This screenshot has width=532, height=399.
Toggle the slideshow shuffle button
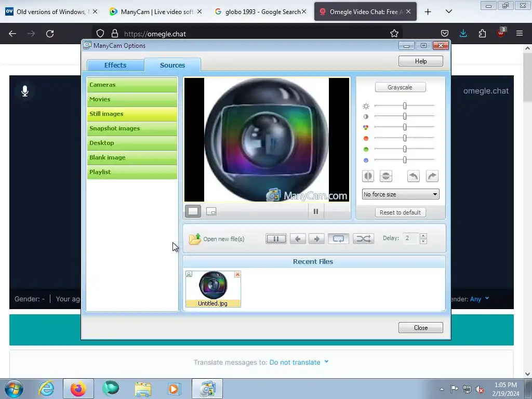pos(363,239)
